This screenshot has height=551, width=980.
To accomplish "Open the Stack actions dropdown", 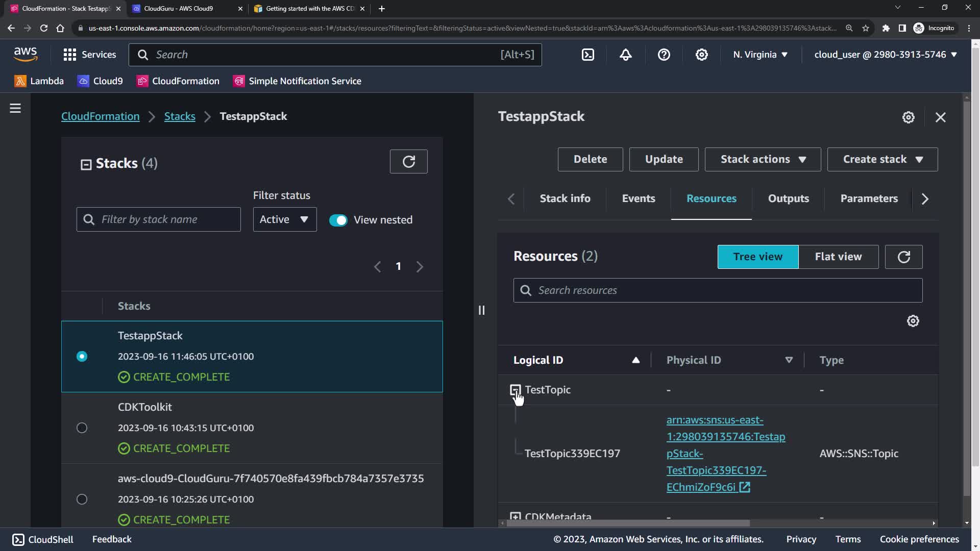I will coord(763,159).
